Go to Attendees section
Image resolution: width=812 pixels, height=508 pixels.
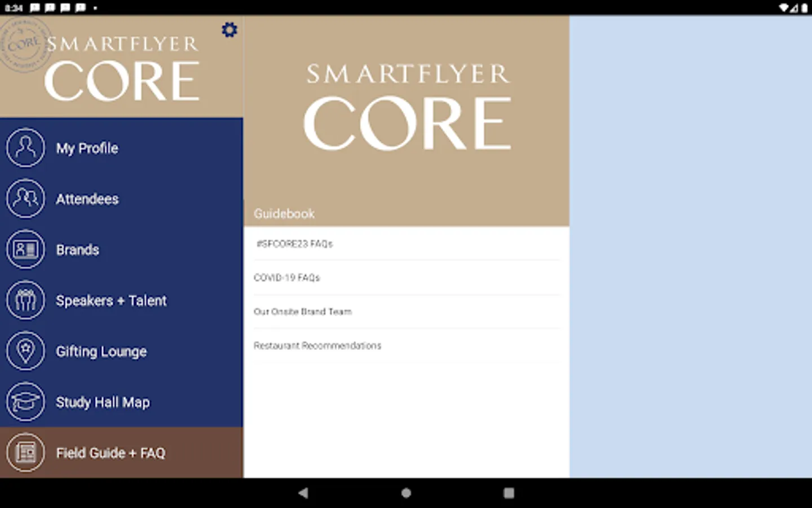[122, 199]
